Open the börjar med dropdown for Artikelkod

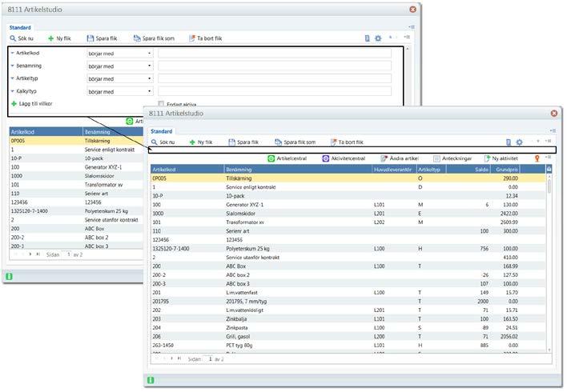pos(119,54)
